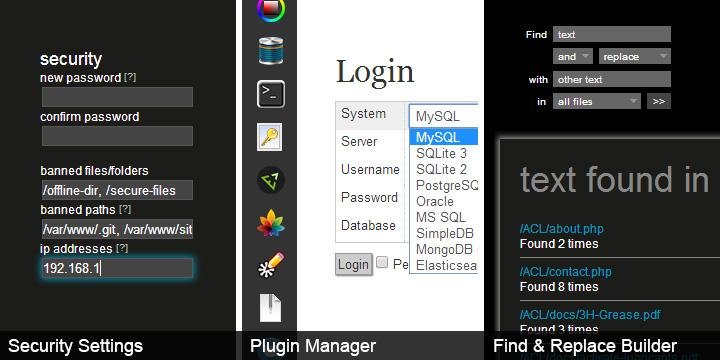Click the Password label in login form
The width and height of the screenshot is (720, 360).
369,197
